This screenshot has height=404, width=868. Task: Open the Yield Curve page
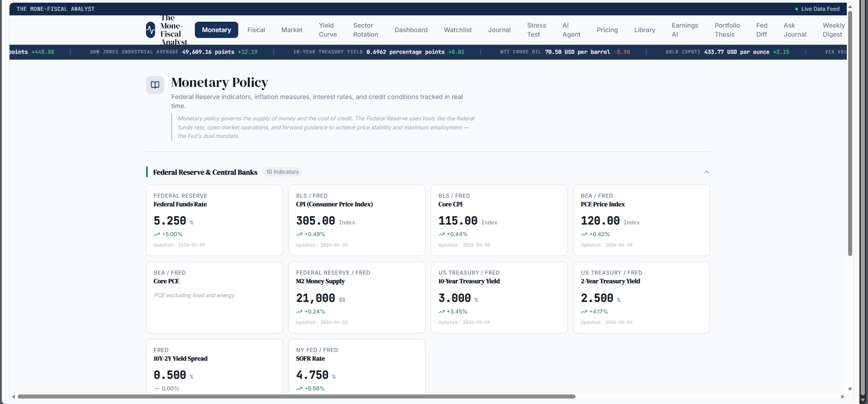click(x=328, y=30)
